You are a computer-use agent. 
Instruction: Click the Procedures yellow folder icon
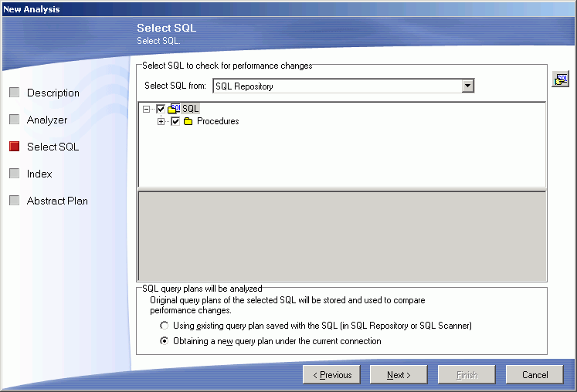click(x=188, y=121)
